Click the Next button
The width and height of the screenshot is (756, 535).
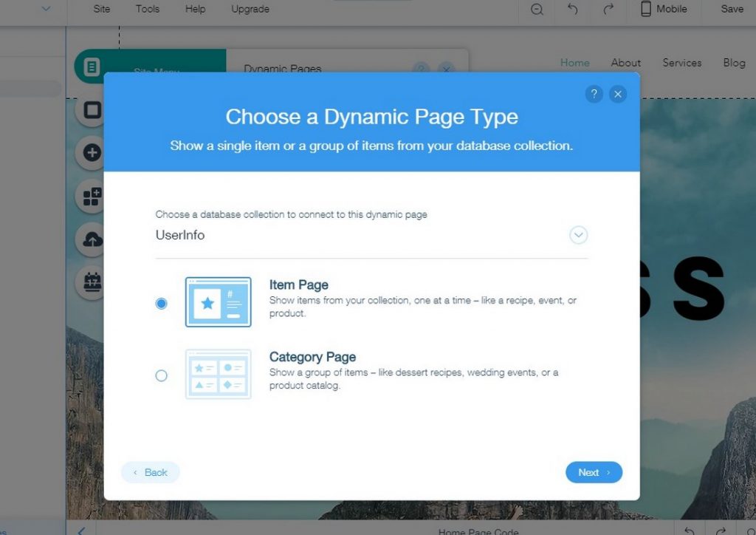click(594, 472)
